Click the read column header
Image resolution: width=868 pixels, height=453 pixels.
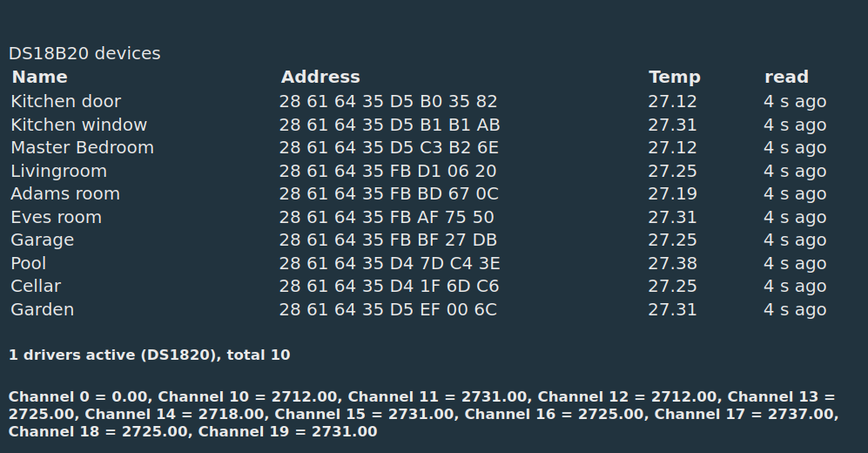coord(787,77)
